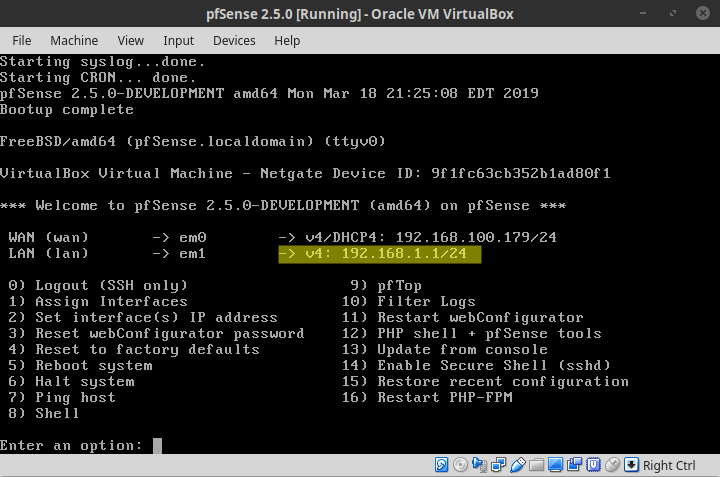This screenshot has height=477, width=720.
Task: Click the optical disc drive status icon
Action: click(x=460, y=465)
